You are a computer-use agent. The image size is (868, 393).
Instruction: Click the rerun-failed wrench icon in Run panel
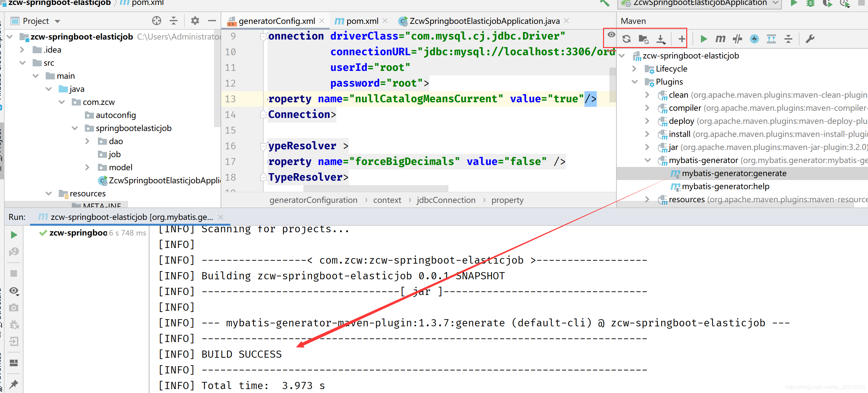[14, 252]
